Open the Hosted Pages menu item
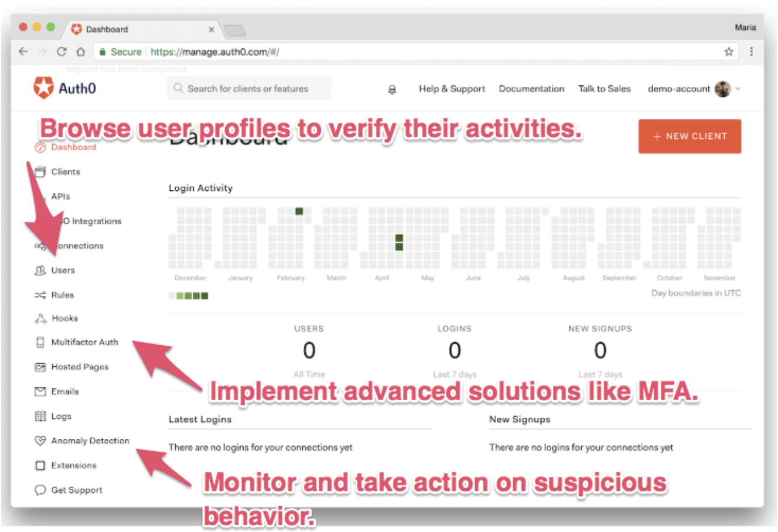778x532 pixels. coord(80,367)
